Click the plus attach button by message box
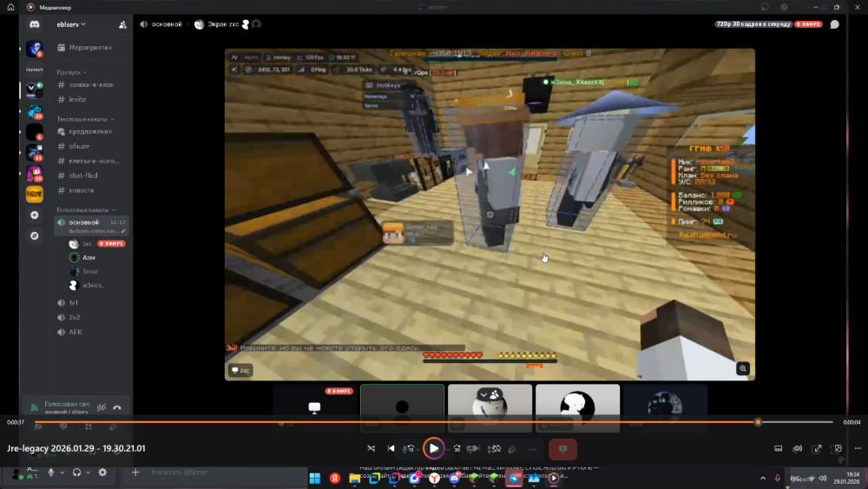This screenshot has width=868, height=489. click(x=135, y=472)
